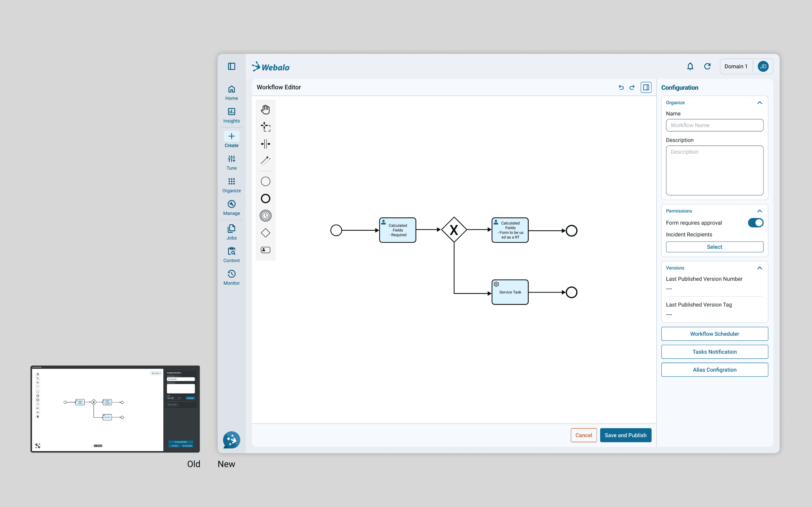Click the Save and Publish button

click(x=625, y=435)
